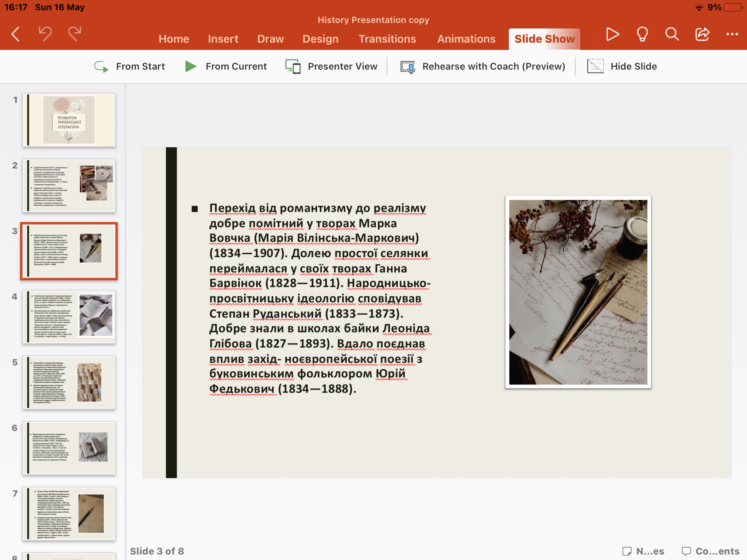747x560 pixels.
Task: Go to the Animations tab
Action: coord(466,39)
